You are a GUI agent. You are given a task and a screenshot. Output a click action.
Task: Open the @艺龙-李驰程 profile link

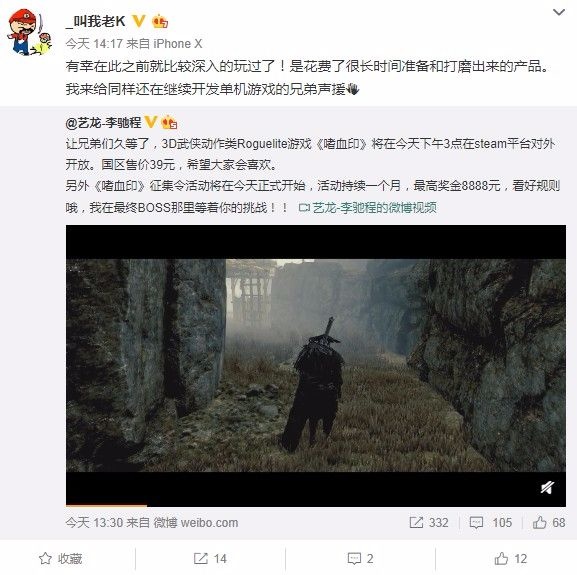coord(103,123)
